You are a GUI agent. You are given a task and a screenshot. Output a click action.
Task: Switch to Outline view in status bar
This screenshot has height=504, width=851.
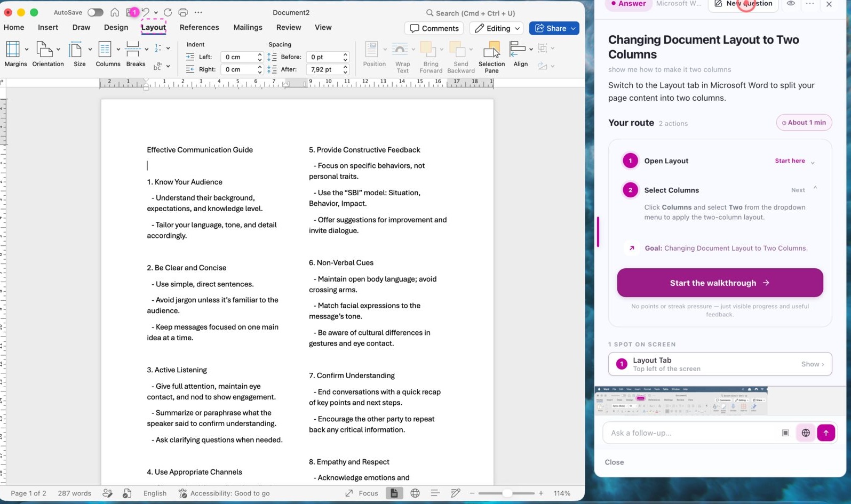pyautogui.click(x=435, y=493)
